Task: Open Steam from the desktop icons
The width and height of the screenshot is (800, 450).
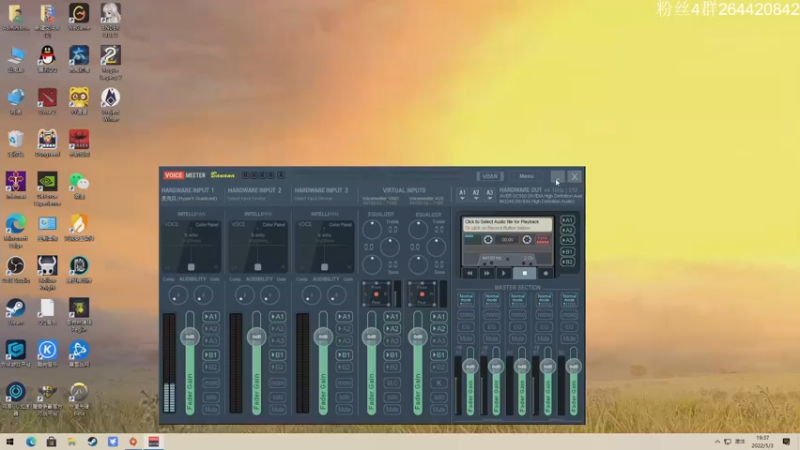Action: (15, 311)
